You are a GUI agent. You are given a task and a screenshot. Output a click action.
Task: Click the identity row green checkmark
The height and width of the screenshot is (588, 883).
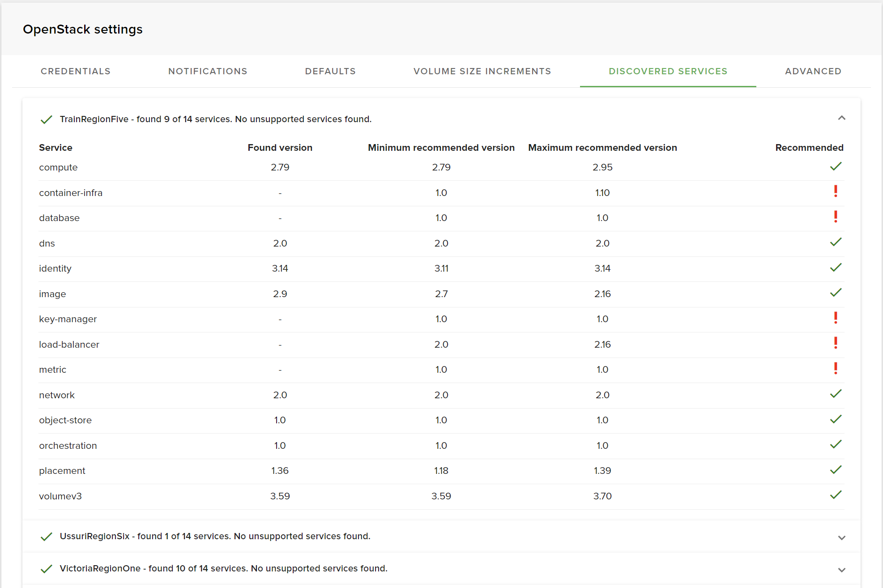(836, 268)
